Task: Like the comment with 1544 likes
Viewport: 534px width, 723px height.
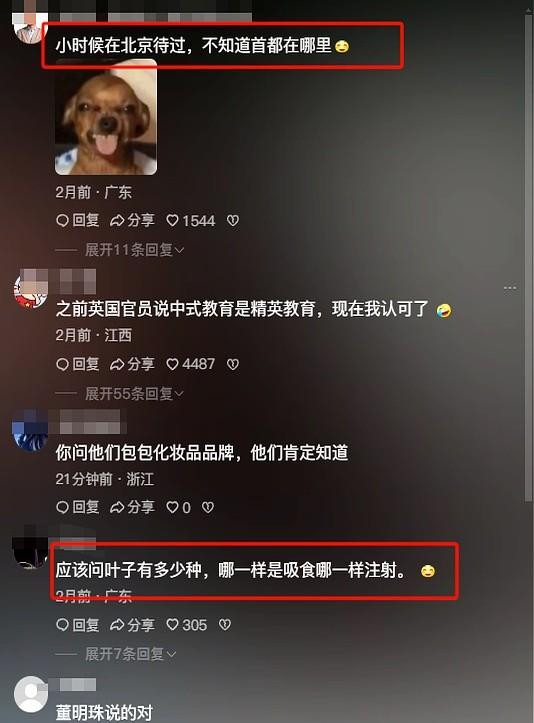Action: tap(190, 221)
